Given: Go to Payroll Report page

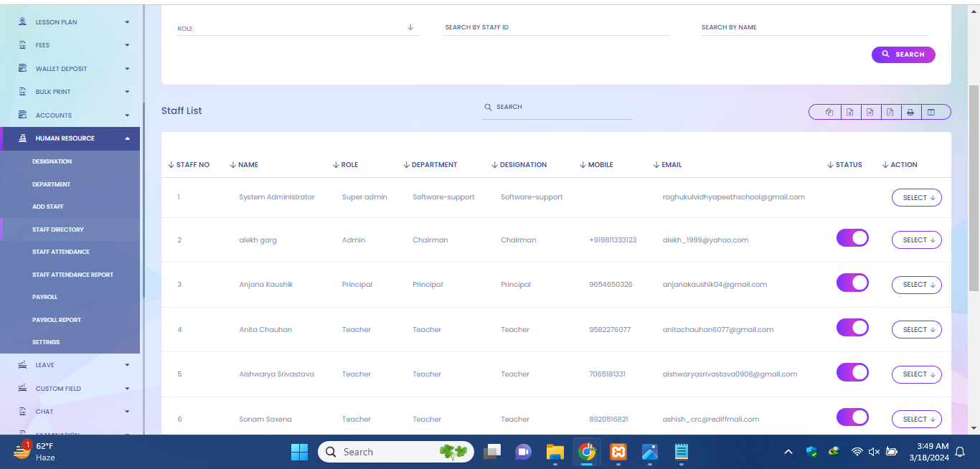Looking at the screenshot, I should coord(57,320).
